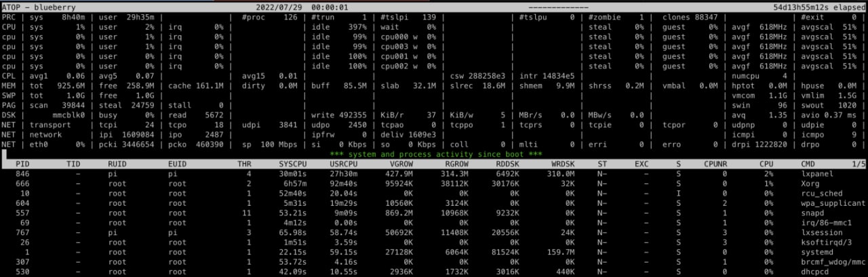This screenshot has width=868, height=277.
Task: Click the '#zombie 1' counter
Action: point(616,17)
